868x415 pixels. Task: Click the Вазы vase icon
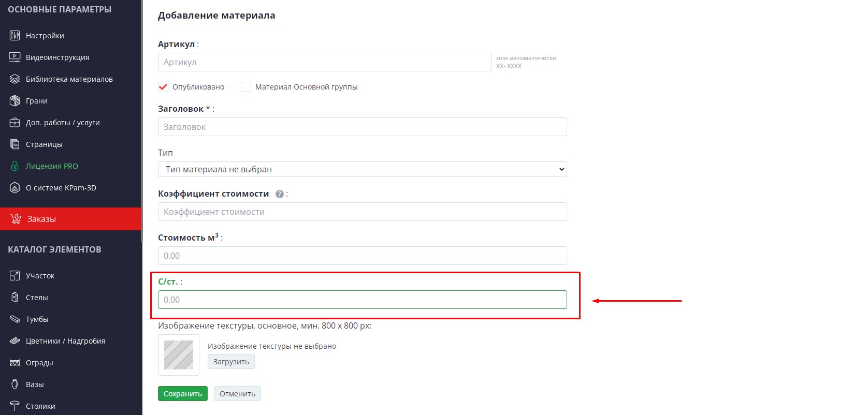tap(15, 384)
